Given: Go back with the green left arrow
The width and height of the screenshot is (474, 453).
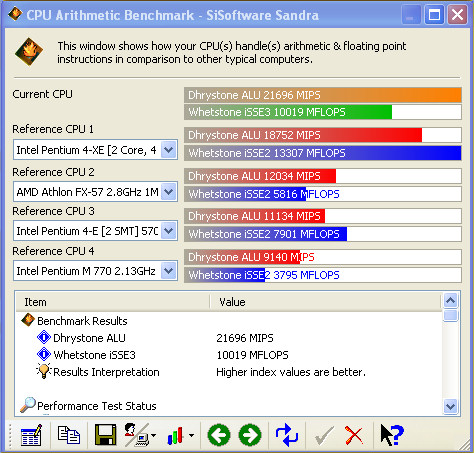Looking at the screenshot, I should click(219, 435).
